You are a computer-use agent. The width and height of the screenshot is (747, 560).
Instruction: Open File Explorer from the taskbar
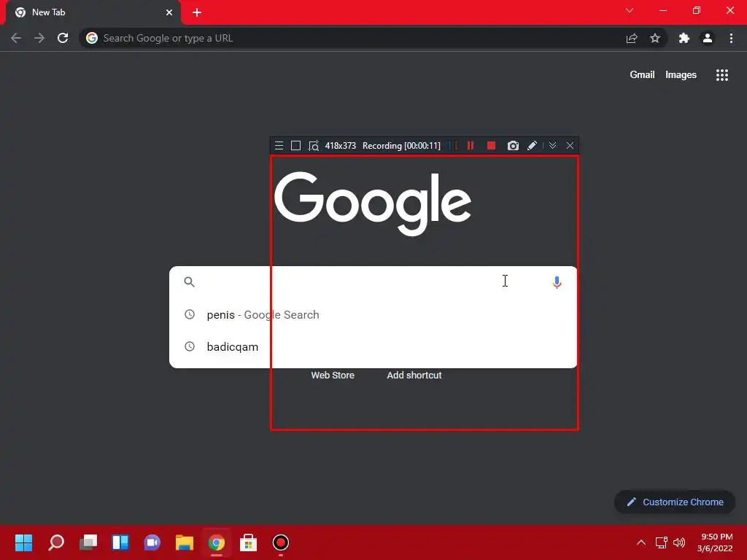[x=184, y=542]
